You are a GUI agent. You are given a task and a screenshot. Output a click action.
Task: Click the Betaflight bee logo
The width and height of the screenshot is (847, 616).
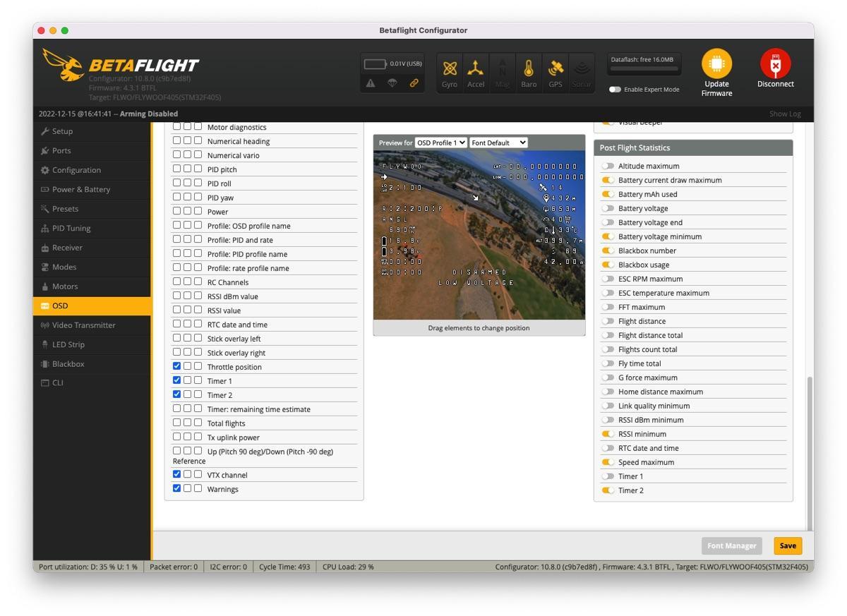[x=64, y=65]
